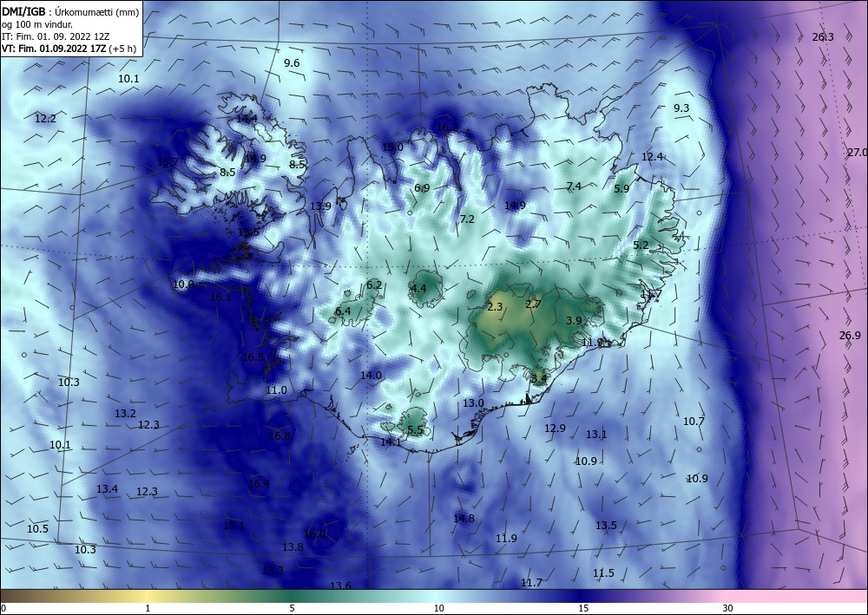Click the value 14.4 on the map
The image size is (868, 615).
247,118
